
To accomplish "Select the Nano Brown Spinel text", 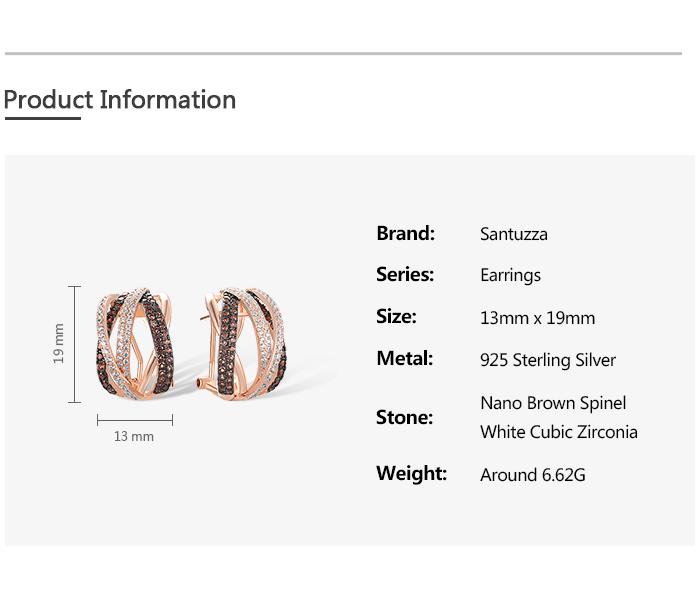I will coord(553,403).
